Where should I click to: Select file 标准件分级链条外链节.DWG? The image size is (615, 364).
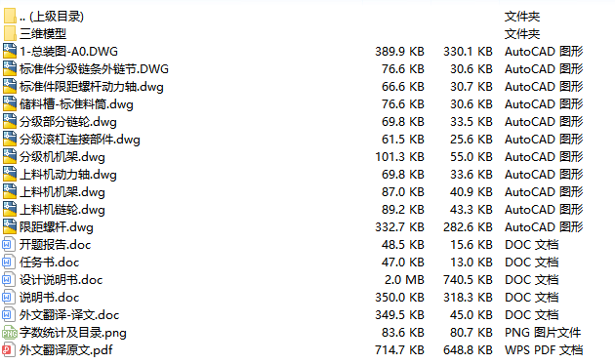coord(94,69)
